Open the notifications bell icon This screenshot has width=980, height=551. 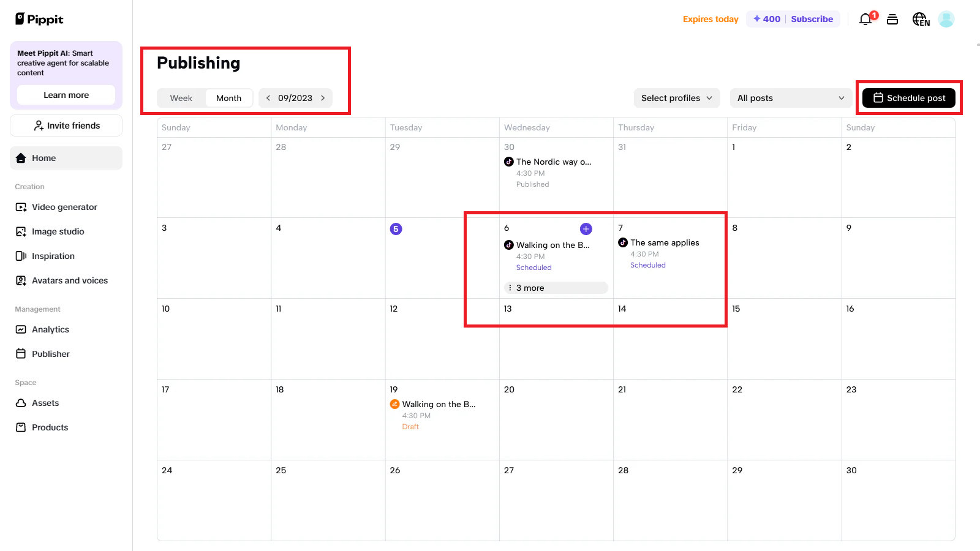coord(865,19)
